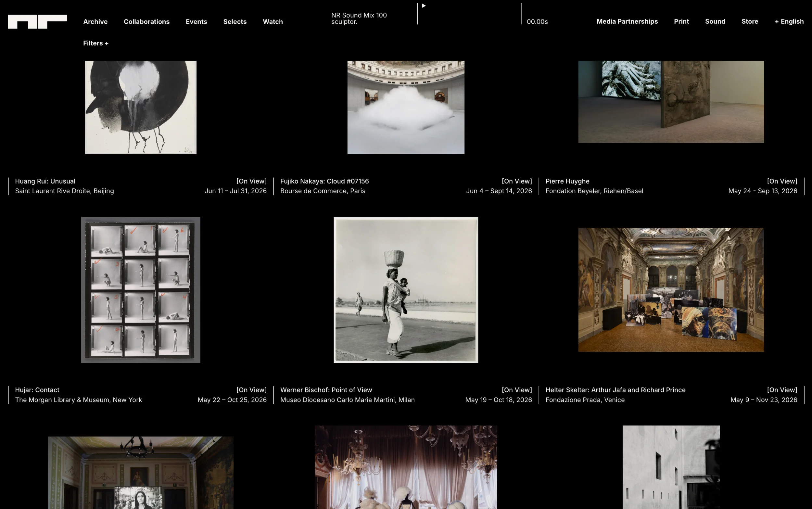
Task: Open the pink curtain chandelier thumbnail
Action: (405, 467)
